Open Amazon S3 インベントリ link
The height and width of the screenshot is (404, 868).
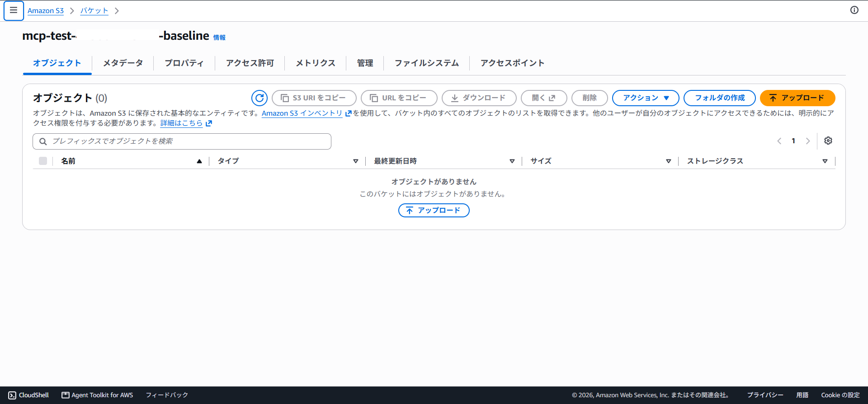(x=307, y=113)
